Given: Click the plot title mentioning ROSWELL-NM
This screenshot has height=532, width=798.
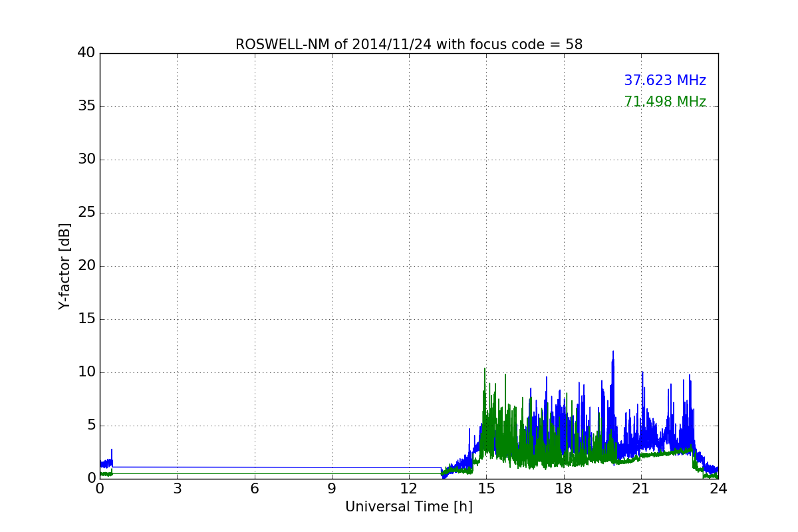Looking at the screenshot, I should (x=409, y=45).
